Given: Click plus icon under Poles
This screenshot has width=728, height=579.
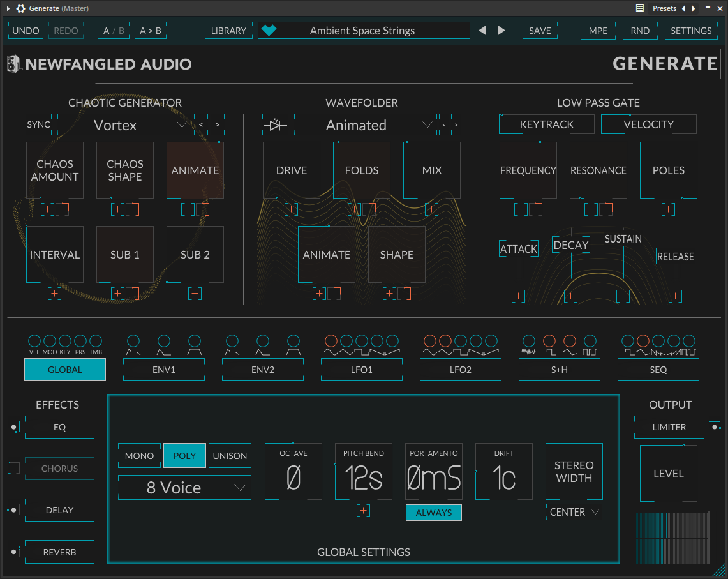Looking at the screenshot, I should 668,209.
